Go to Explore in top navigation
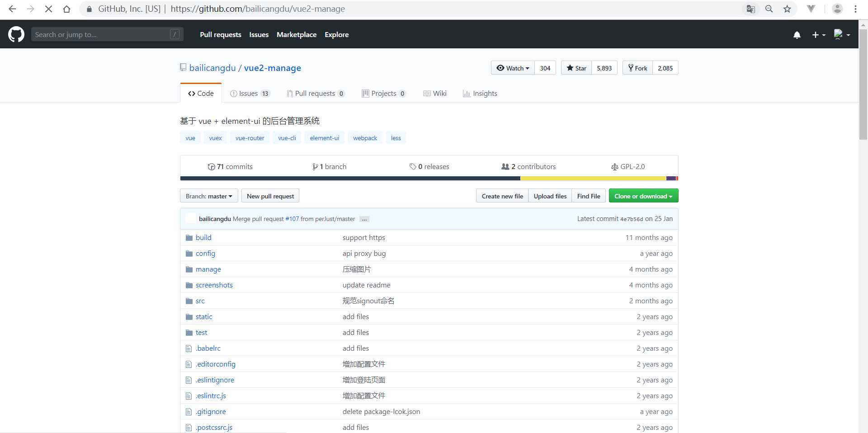 [337, 35]
